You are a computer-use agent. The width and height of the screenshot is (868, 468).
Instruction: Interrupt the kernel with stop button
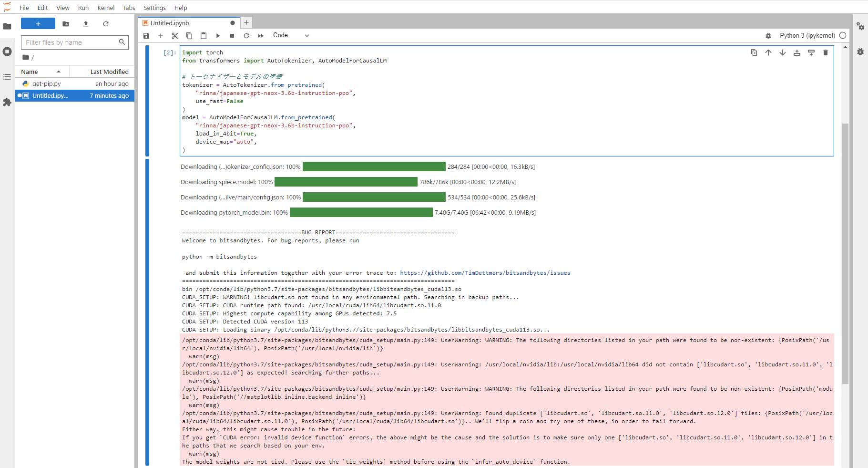tap(232, 36)
